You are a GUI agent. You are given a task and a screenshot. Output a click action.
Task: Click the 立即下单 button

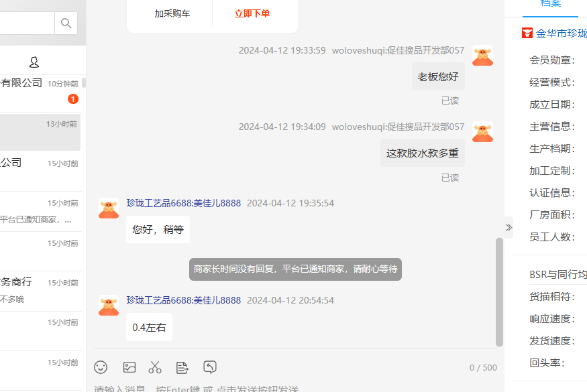(x=252, y=14)
